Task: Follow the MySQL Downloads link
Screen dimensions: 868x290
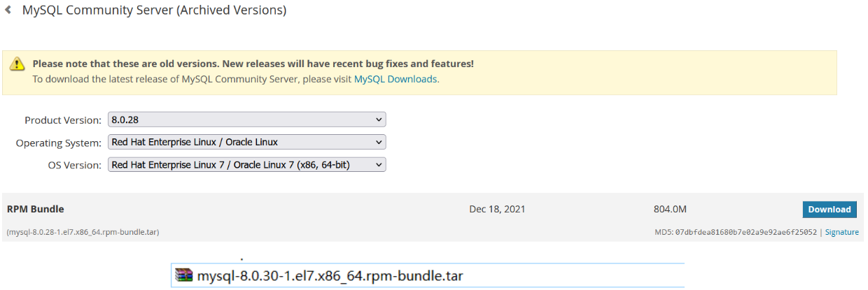Action: pos(395,79)
